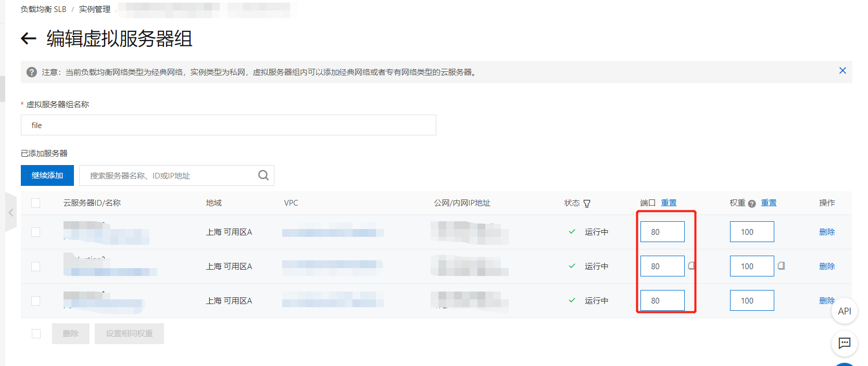Viewport: 868px width, 366px height.
Task: Click copy icon next to second weight field
Action: pyautogui.click(x=782, y=266)
